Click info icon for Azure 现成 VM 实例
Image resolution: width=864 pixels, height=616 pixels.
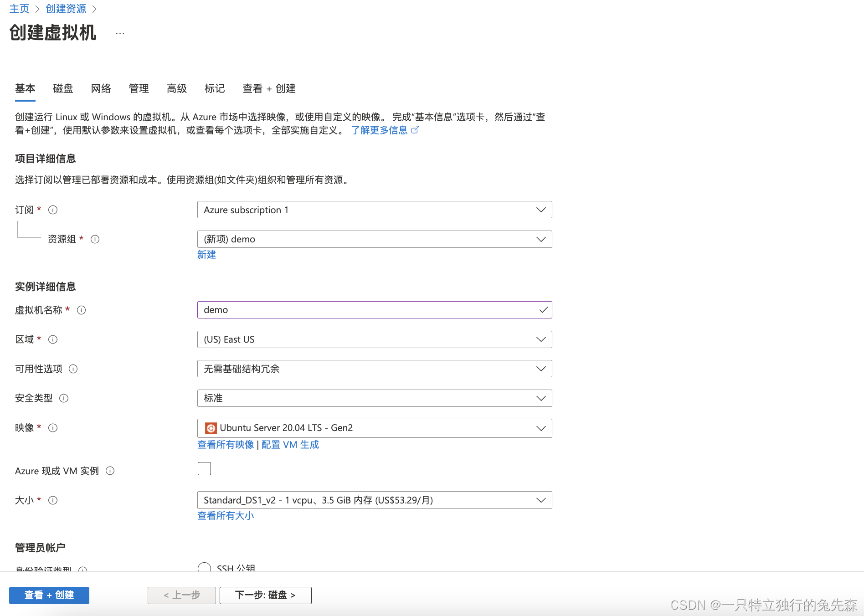click(110, 471)
